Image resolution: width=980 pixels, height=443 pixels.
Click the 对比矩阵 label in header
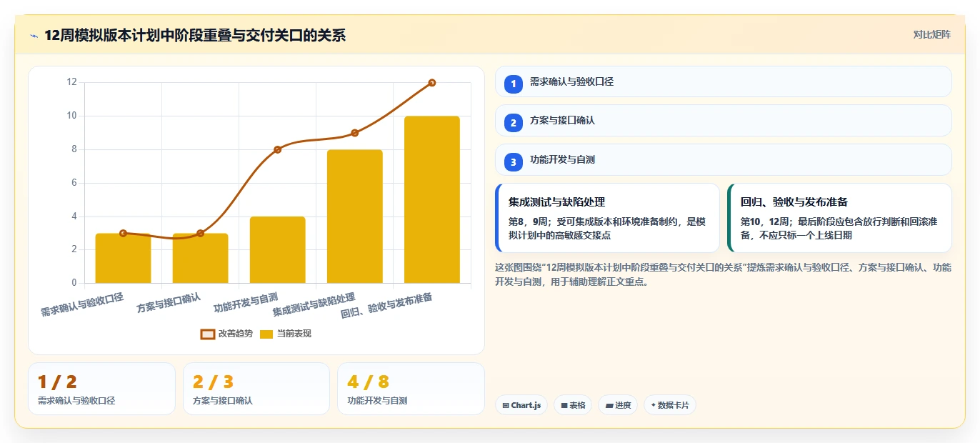pos(931,34)
